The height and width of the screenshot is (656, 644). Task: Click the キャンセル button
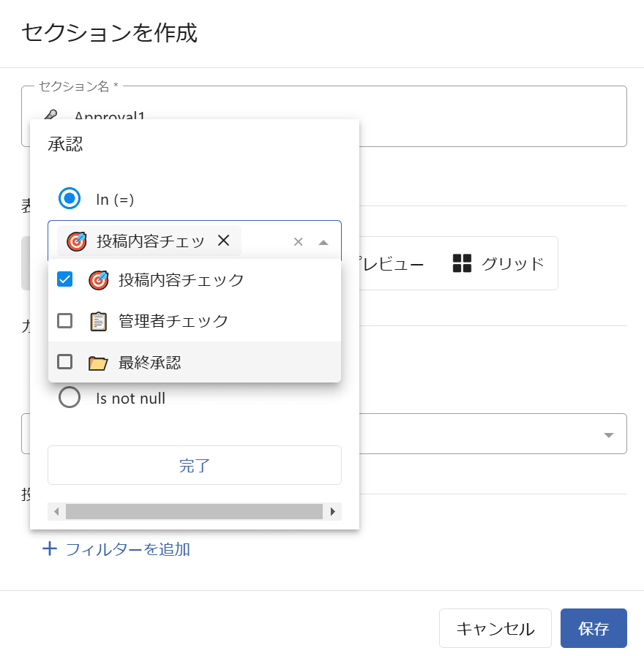tap(495, 628)
